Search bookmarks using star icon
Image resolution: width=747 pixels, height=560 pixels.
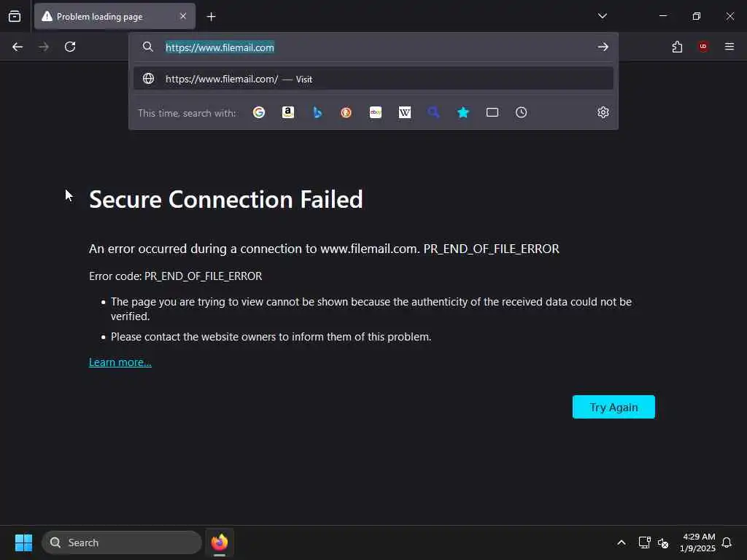click(463, 112)
